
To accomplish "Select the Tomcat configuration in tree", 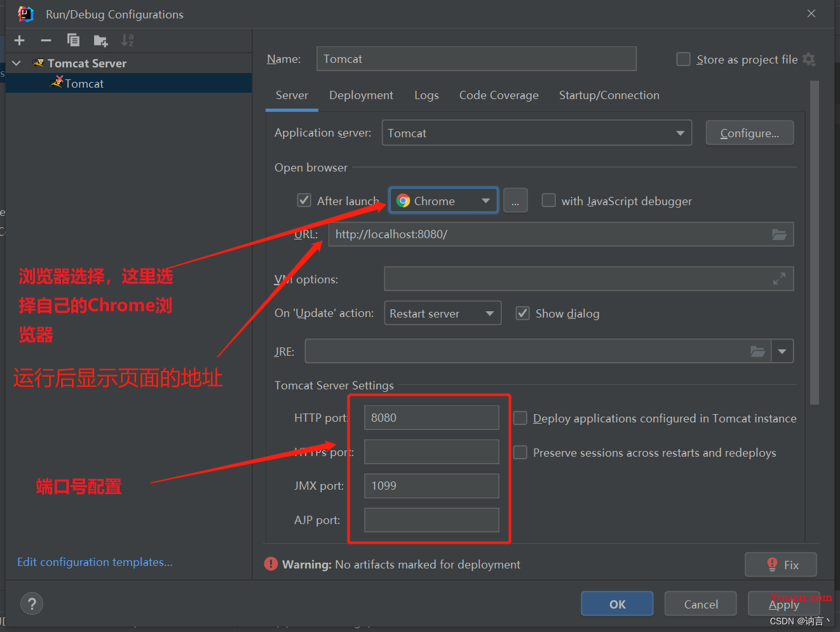I will 128,83.
